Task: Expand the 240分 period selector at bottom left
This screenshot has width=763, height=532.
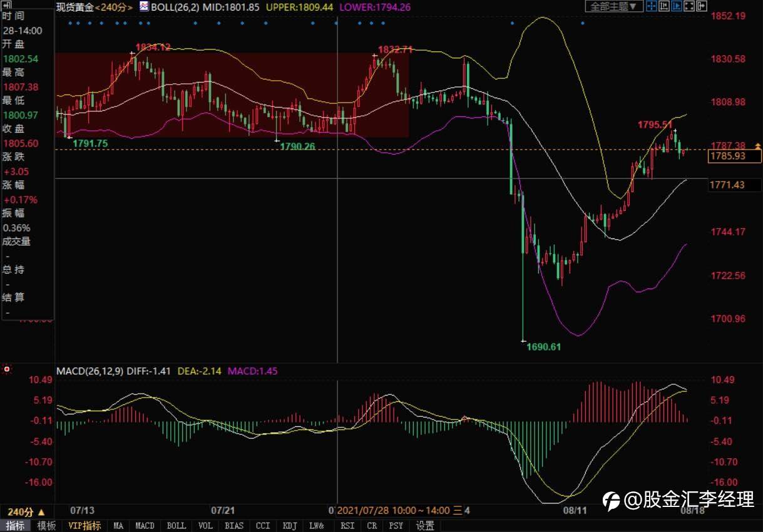Action: click(x=27, y=511)
